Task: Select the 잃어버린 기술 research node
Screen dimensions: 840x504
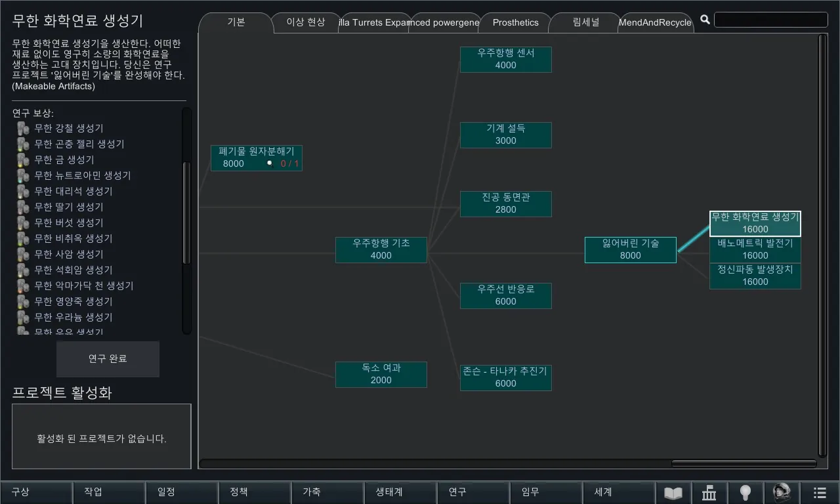Action: [x=630, y=249]
